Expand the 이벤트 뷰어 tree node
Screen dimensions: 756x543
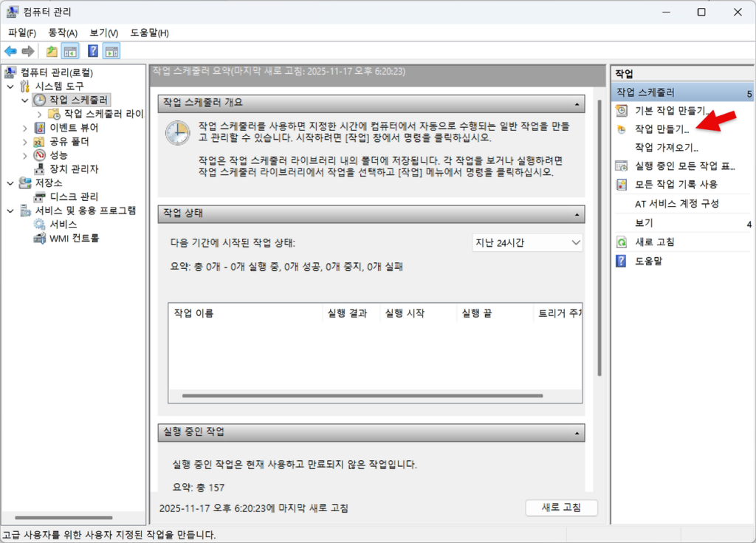tap(26, 128)
